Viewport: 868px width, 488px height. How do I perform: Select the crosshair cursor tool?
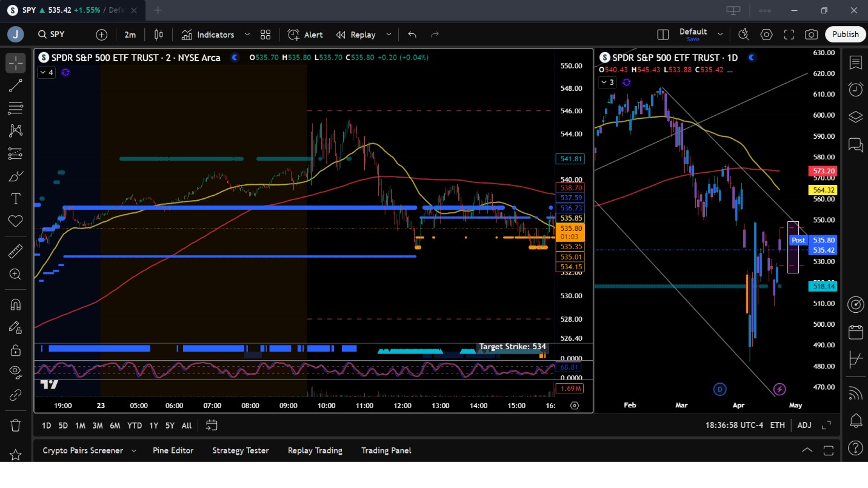[x=16, y=63]
